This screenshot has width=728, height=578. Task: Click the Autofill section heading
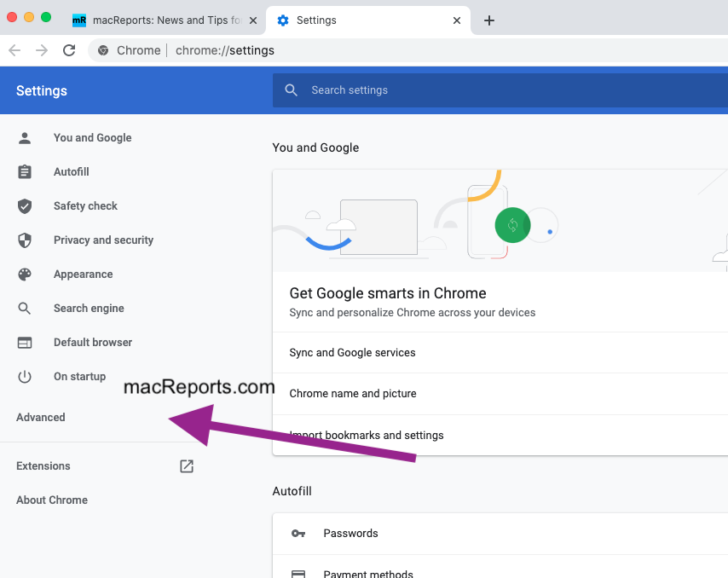(292, 491)
